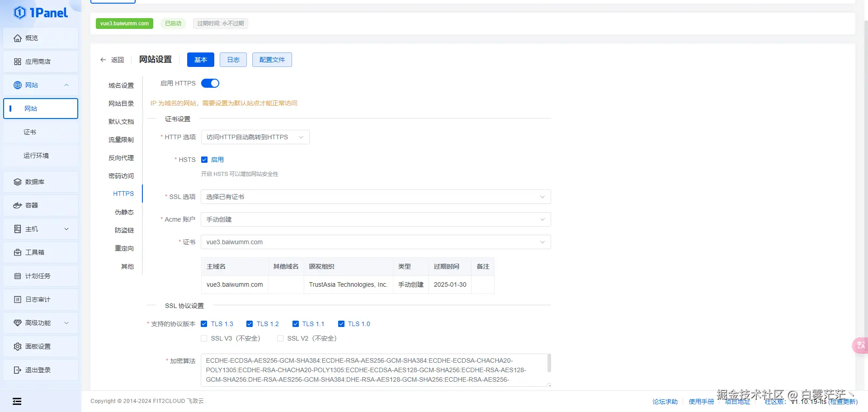Uncheck the TLS 1.2 checkbox
868x412 pixels.
(x=250, y=324)
